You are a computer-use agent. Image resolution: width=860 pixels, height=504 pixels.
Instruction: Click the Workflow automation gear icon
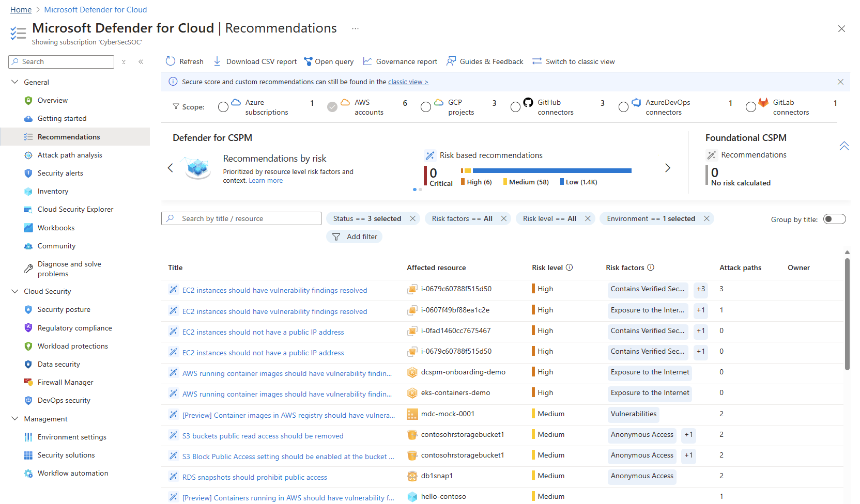[28, 473]
